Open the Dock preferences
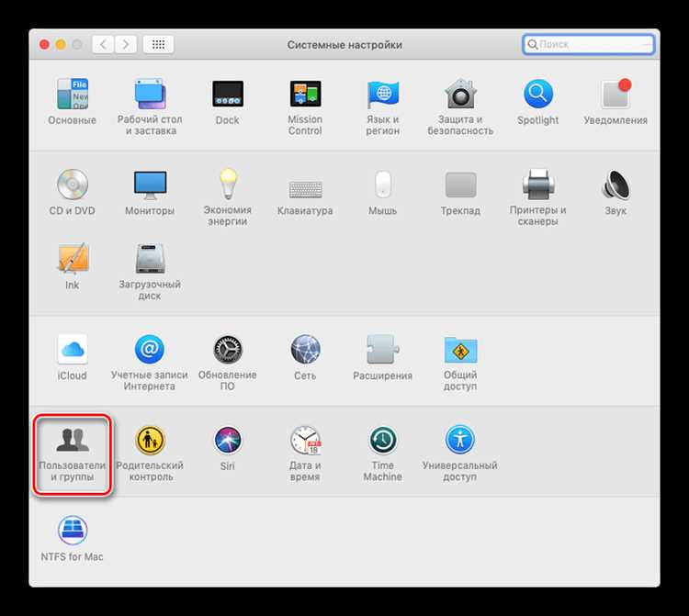Screen dimensions: 689x616 227,102
